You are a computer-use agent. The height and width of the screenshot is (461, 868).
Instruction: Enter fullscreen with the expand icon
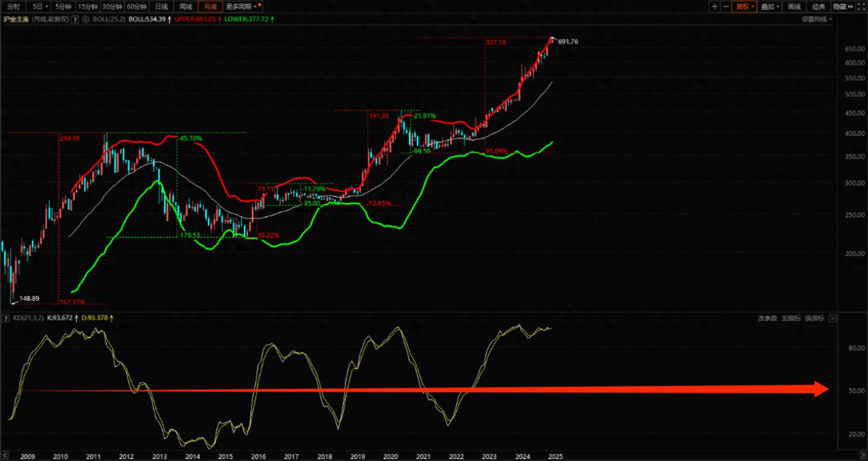pyautogui.click(x=862, y=6)
